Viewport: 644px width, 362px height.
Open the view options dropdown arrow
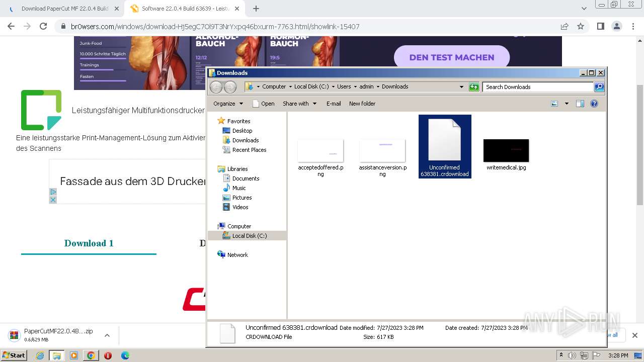point(567,104)
